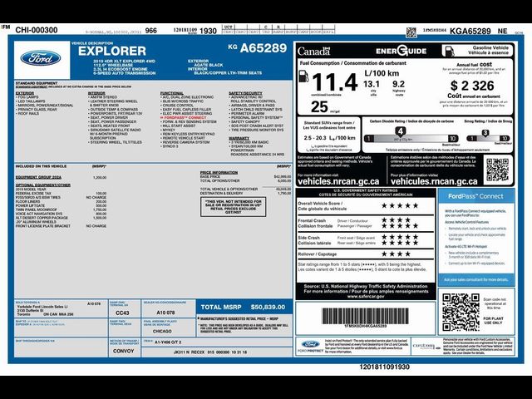Click the plant-use-only QR code

[x=460, y=313]
